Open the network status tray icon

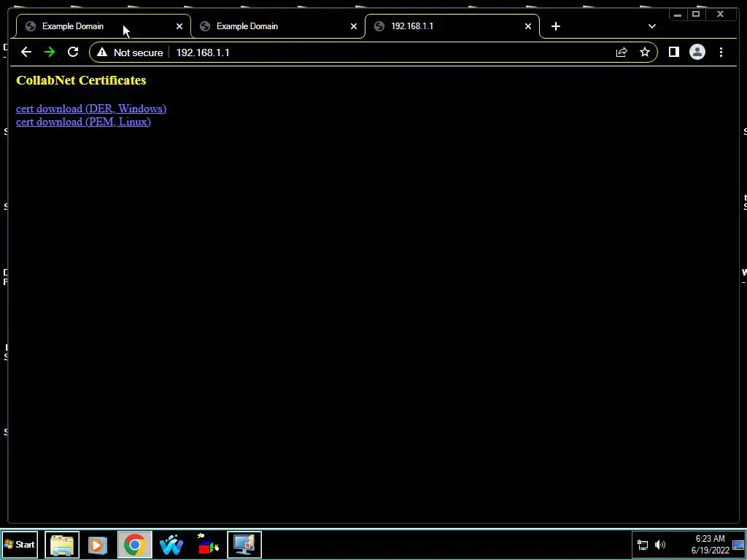tap(643, 545)
